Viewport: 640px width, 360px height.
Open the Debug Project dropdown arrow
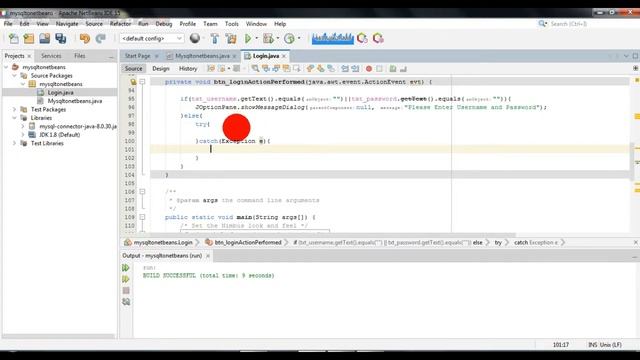coord(278,38)
